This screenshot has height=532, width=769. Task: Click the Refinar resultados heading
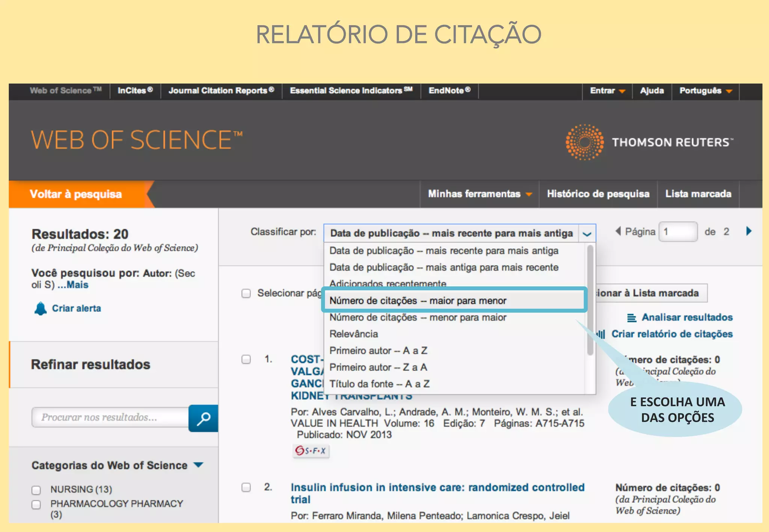pos(90,364)
